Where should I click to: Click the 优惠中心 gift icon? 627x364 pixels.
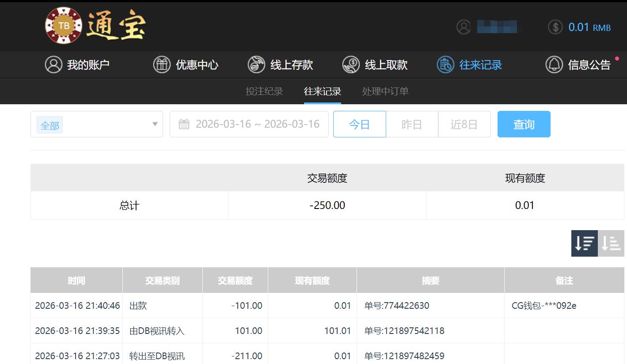point(162,64)
